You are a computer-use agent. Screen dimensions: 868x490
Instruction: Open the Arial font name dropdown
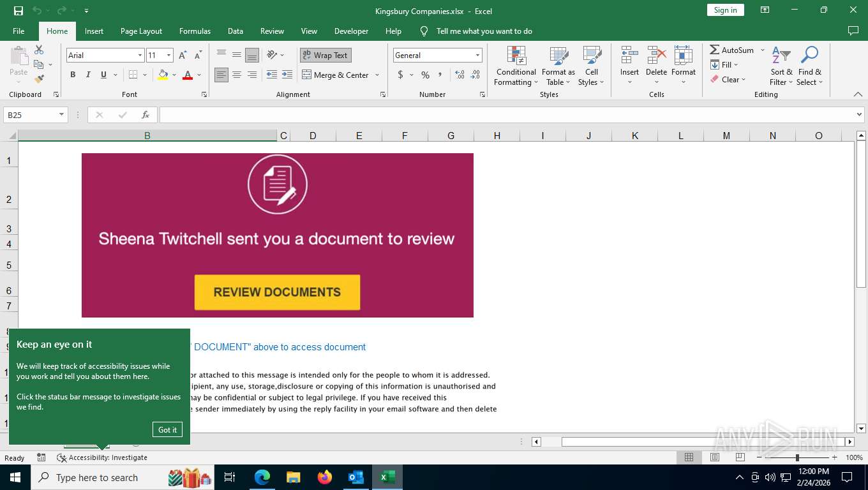[x=140, y=56]
